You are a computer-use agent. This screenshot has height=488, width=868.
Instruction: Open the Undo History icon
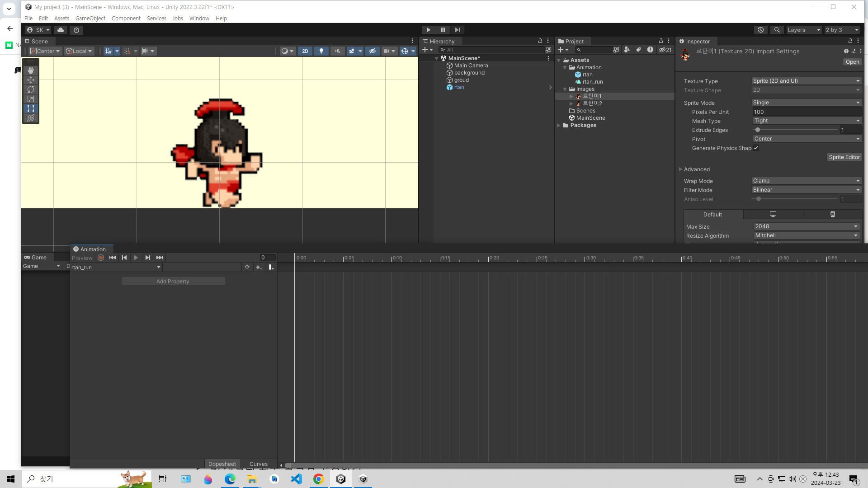click(x=761, y=30)
